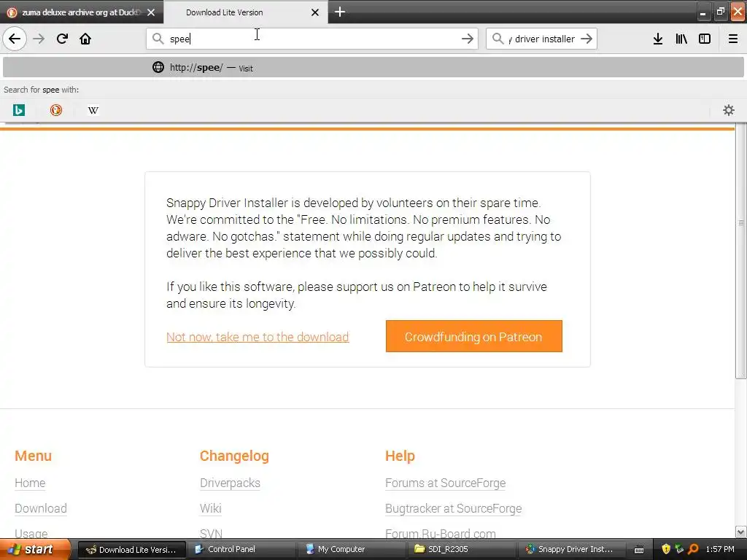This screenshot has width=747, height=560.
Task: Open search settings gear
Action: point(729,110)
